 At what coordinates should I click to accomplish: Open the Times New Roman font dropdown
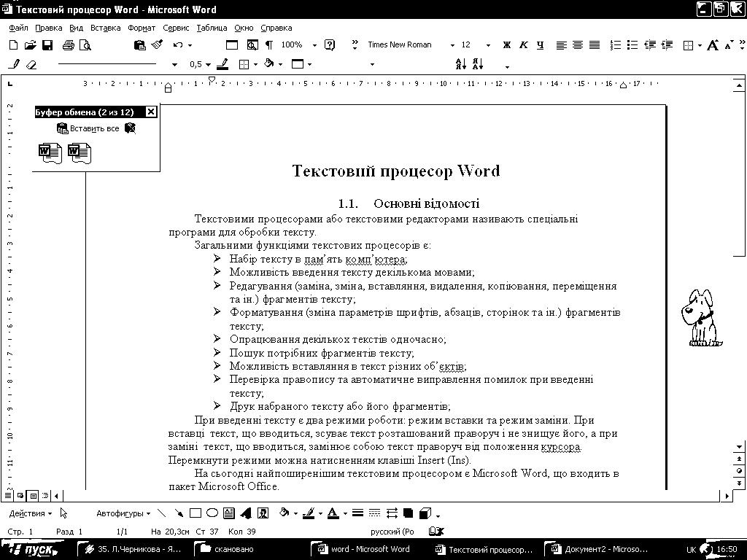coord(452,46)
